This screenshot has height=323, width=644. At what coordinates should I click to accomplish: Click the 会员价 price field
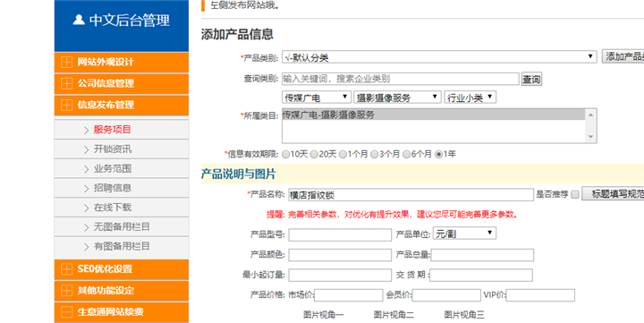[x=446, y=295]
